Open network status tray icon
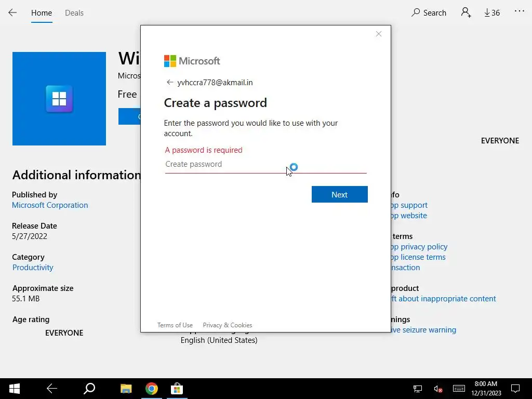Image resolution: width=532 pixels, height=399 pixels. (417, 389)
